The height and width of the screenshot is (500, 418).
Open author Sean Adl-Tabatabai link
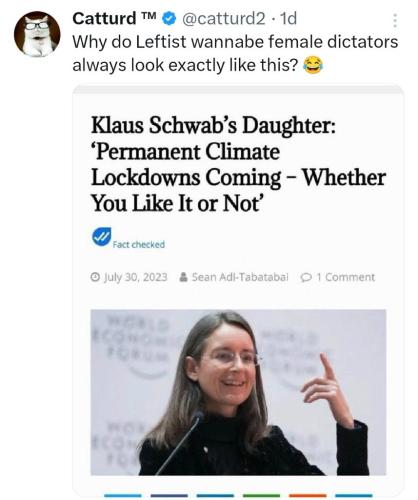[x=240, y=277]
